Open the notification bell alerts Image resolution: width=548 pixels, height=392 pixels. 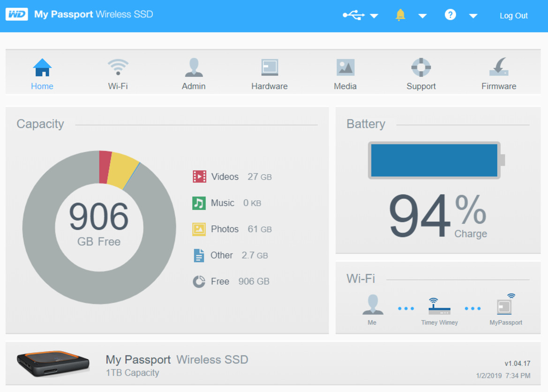click(400, 15)
